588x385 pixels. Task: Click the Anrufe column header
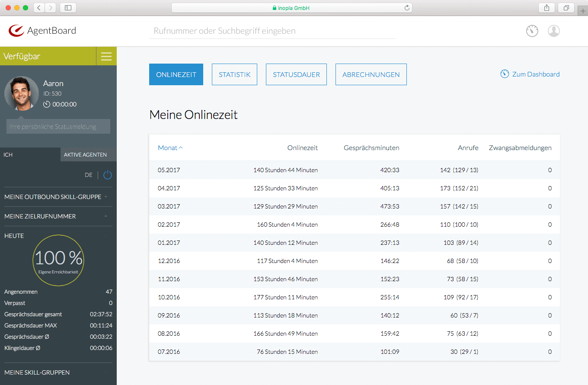(x=468, y=148)
